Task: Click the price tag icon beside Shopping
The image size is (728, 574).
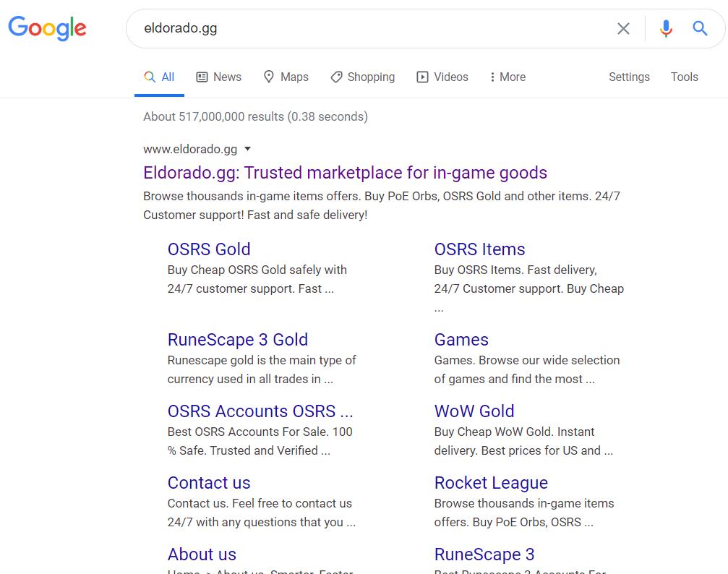Action: point(336,77)
